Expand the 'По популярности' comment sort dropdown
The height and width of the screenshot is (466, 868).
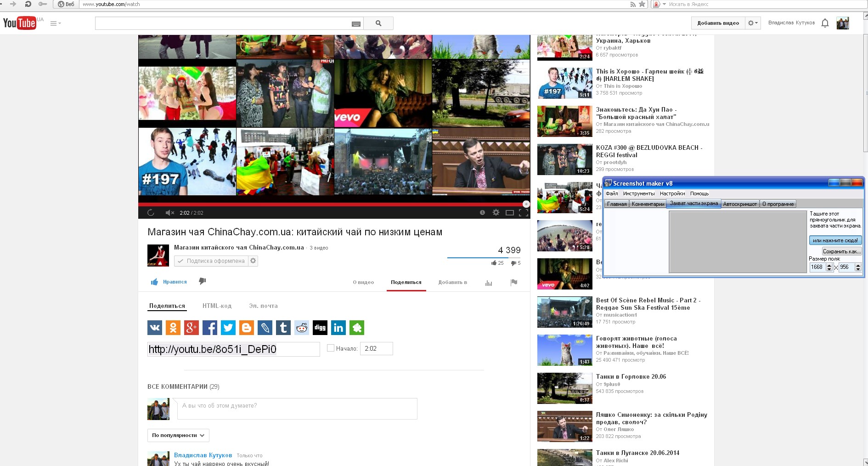coord(178,435)
